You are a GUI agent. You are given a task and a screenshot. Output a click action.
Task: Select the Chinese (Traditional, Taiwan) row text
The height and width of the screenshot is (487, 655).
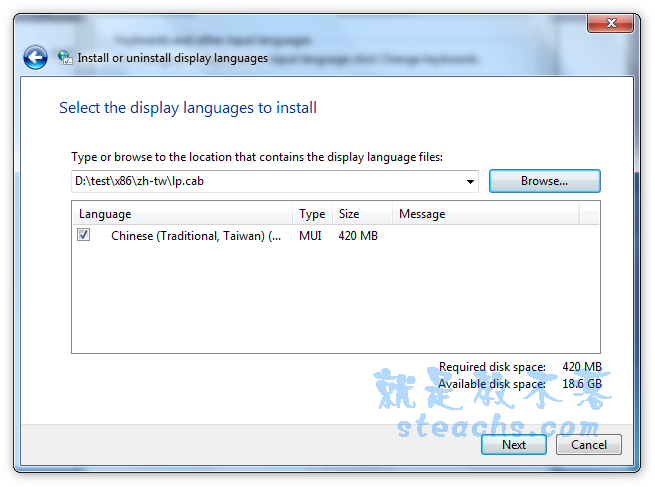point(196,236)
